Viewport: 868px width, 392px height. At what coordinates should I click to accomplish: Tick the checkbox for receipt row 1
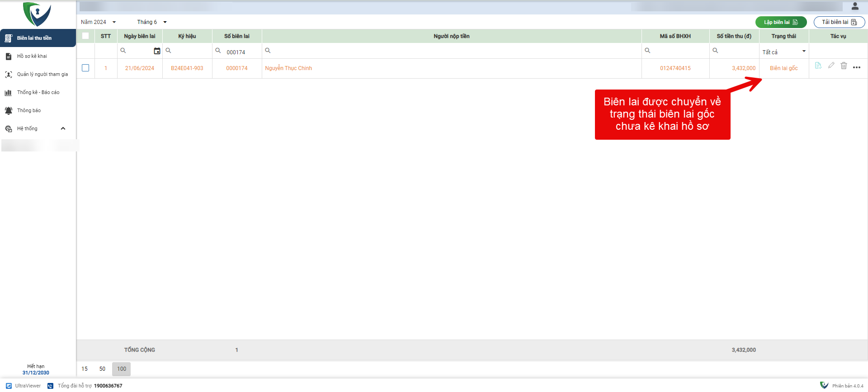tap(85, 68)
